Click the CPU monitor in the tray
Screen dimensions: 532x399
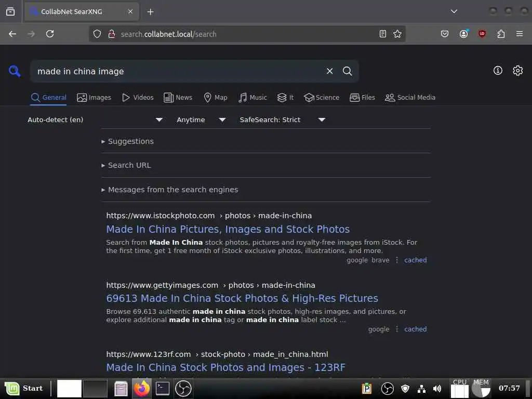460,388
